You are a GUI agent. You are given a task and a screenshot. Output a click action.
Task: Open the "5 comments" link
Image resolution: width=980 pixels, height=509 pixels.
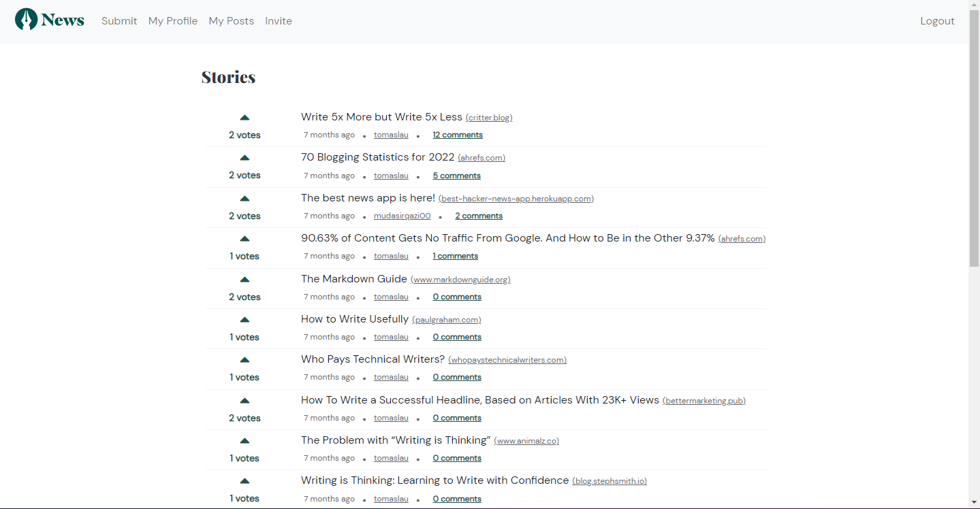457,176
